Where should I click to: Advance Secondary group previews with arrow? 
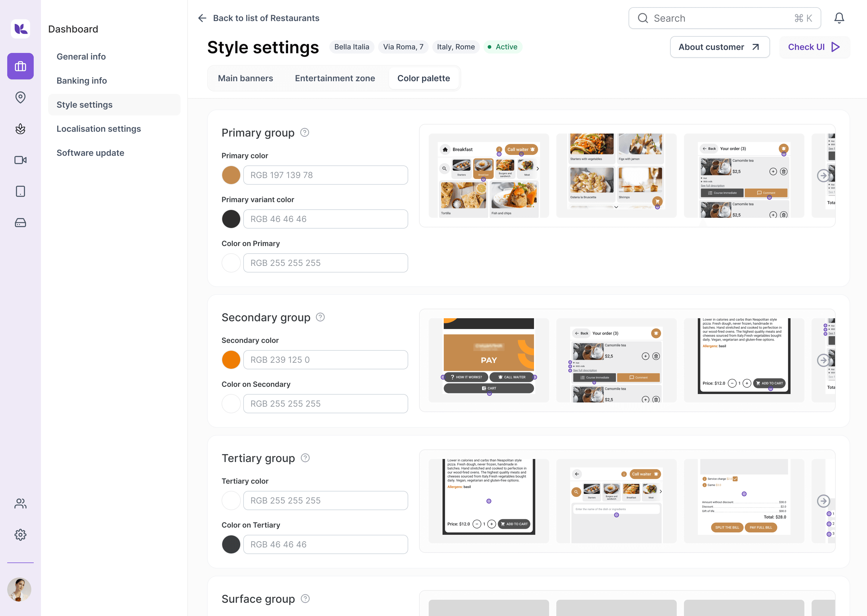[x=823, y=360]
